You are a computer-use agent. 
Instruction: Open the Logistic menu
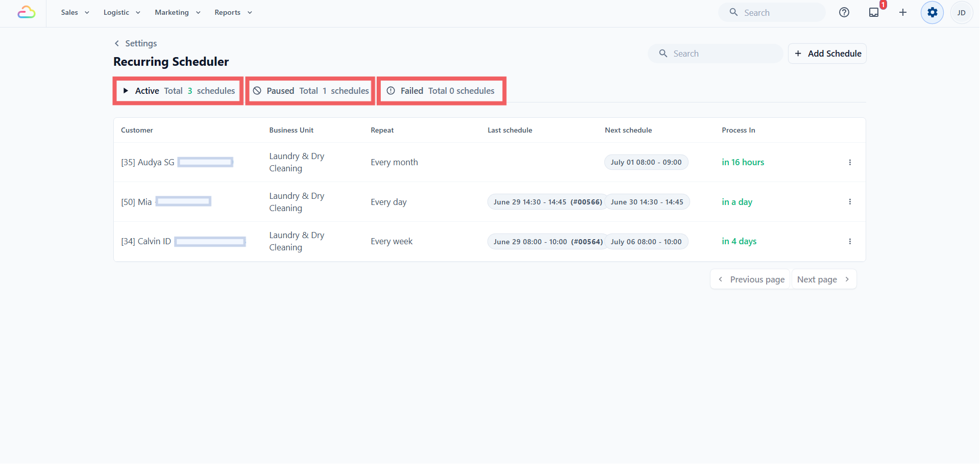(x=121, y=12)
